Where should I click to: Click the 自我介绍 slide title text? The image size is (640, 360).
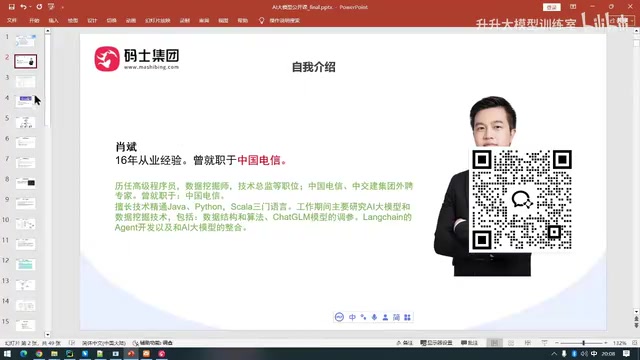[313, 67]
